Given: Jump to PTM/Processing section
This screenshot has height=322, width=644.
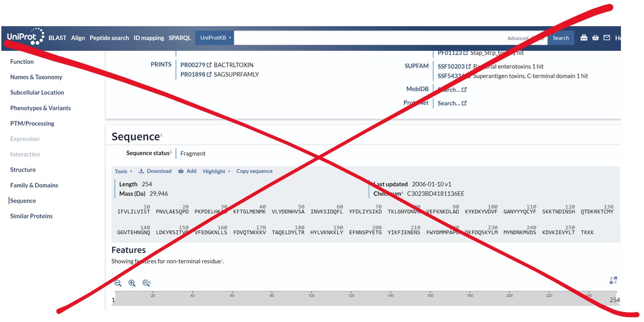Looking at the screenshot, I should [x=32, y=123].
